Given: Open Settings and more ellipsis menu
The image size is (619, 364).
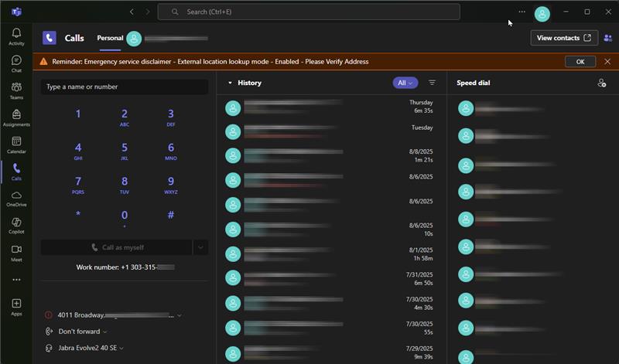Looking at the screenshot, I should coord(522,12).
